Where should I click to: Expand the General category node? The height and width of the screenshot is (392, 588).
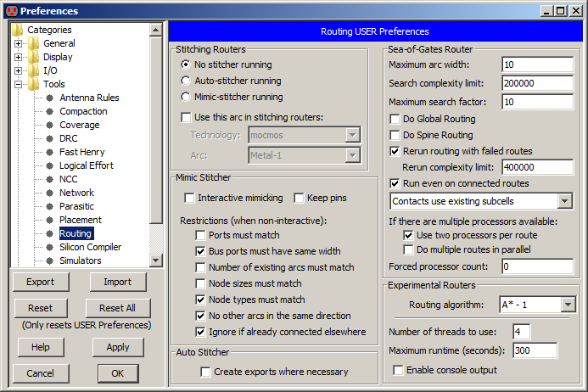(x=19, y=43)
